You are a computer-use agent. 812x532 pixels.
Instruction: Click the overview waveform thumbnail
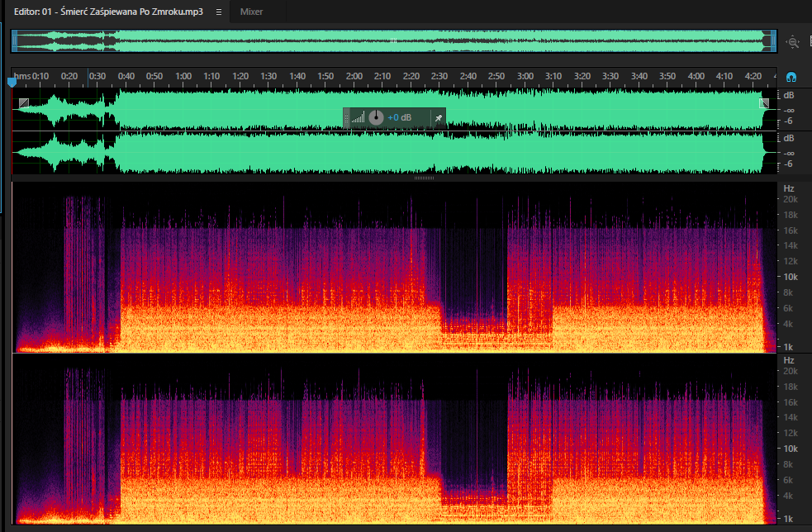click(x=393, y=41)
